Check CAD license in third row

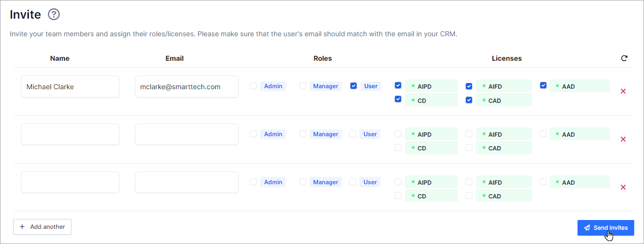[x=469, y=195]
